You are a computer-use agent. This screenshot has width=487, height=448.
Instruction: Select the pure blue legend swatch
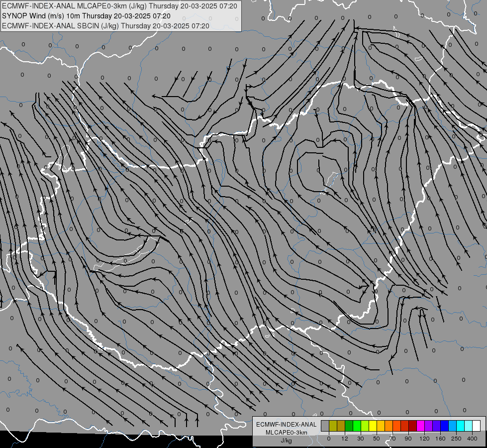click(444, 426)
